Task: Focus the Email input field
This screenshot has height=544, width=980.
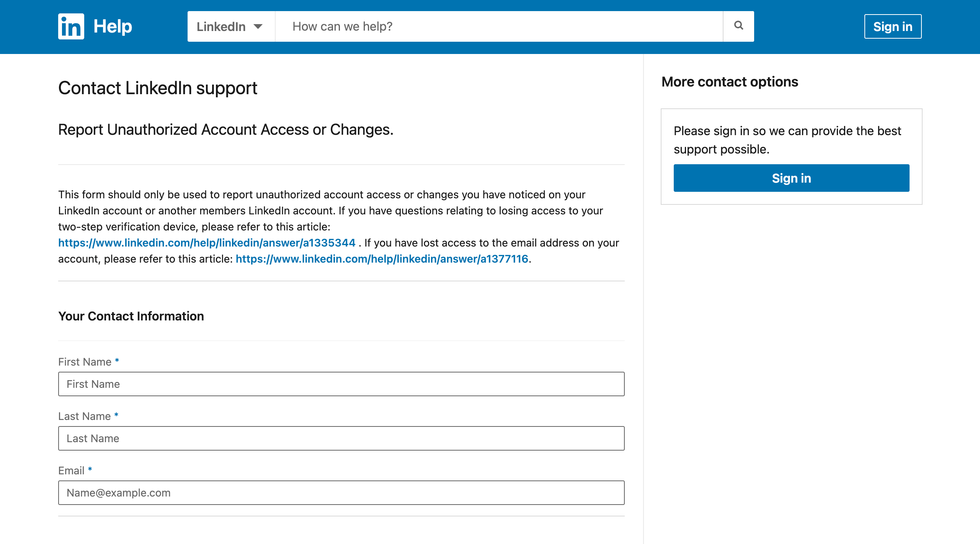Action: pyautogui.click(x=341, y=493)
